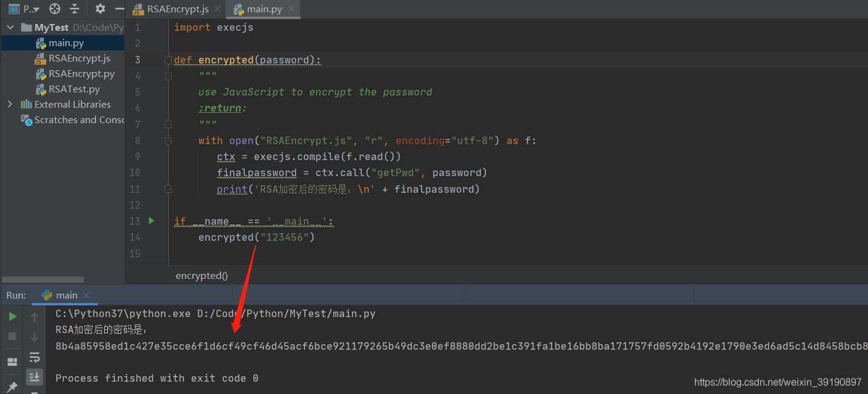
Task: Click the "RSAEncrypt.js" string on line 8
Action: [306, 140]
